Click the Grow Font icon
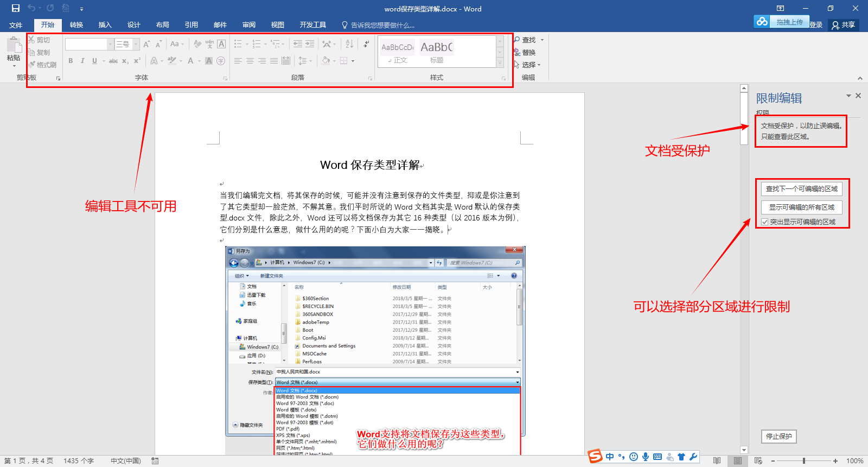Image resolution: width=868 pixels, height=467 pixels. point(146,44)
